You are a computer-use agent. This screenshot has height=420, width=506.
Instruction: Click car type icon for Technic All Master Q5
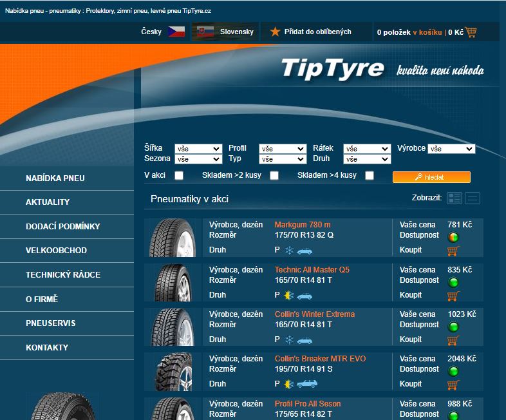coord(305,296)
